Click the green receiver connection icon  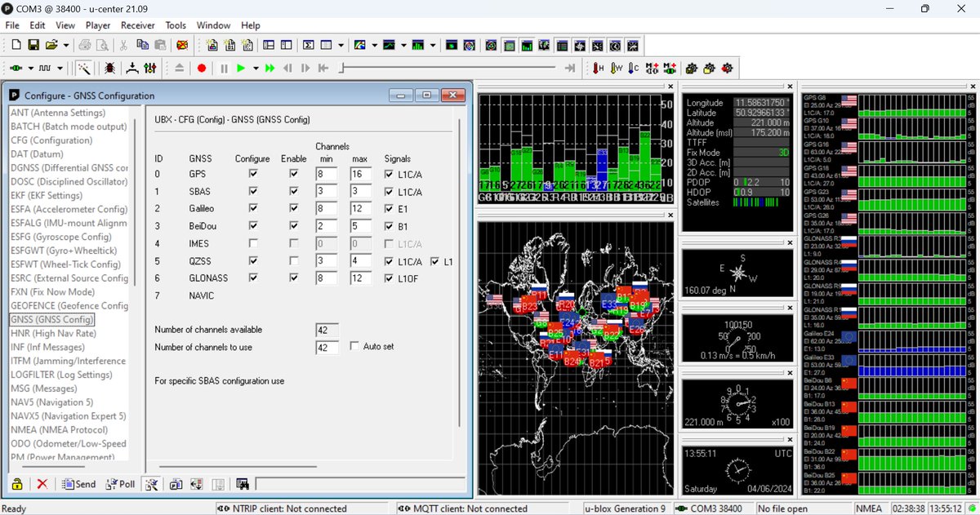coord(16,69)
